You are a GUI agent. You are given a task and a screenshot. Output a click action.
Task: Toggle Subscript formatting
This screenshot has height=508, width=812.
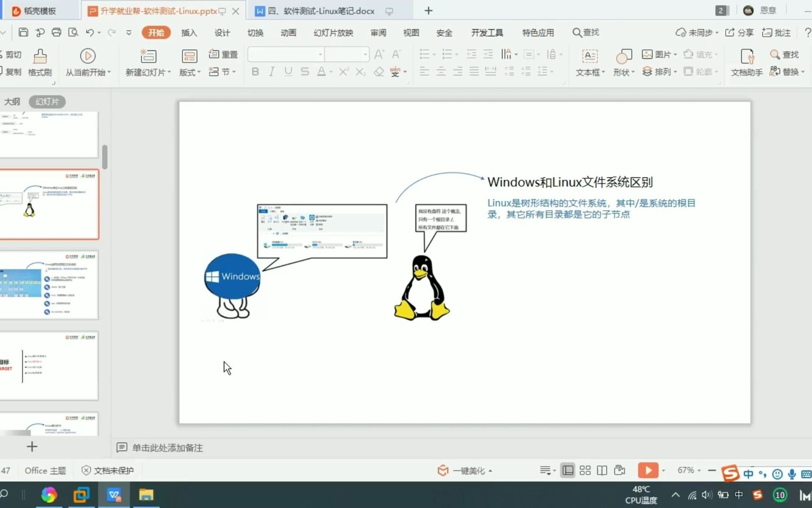tap(360, 71)
